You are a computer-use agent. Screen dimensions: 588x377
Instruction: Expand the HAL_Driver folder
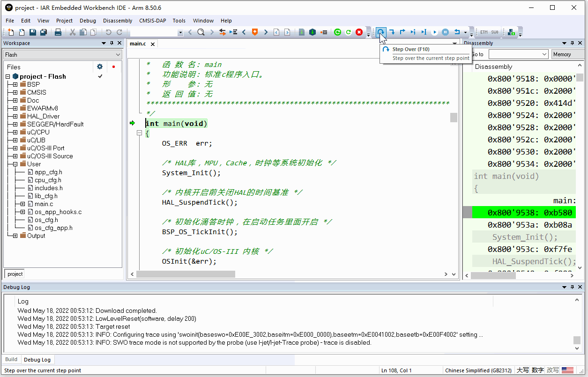[15, 116]
